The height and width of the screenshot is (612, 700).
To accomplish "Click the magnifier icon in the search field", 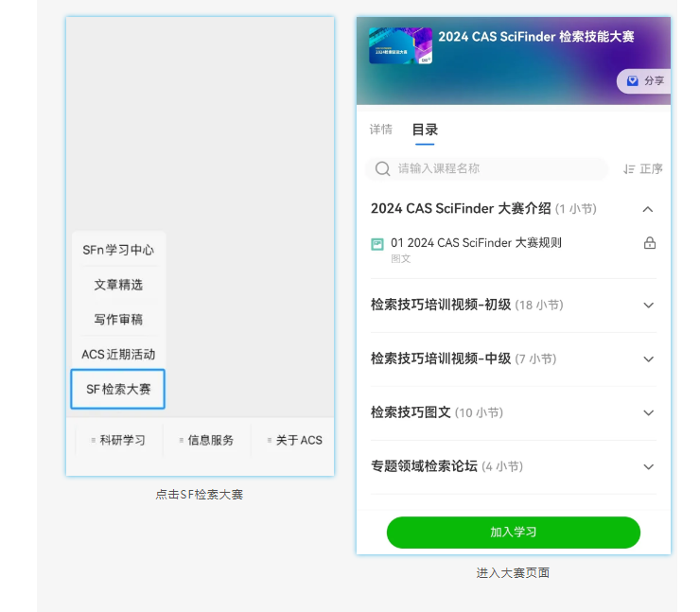I will click(382, 169).
